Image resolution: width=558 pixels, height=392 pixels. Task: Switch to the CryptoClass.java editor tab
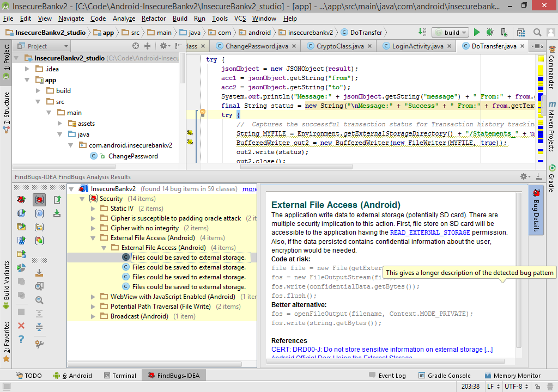click(339, 46)
